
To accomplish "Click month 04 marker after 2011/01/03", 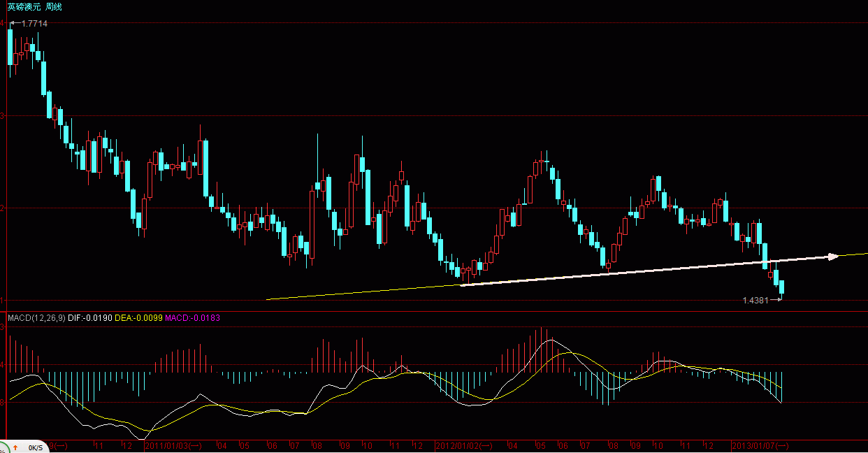I will 222,445.
